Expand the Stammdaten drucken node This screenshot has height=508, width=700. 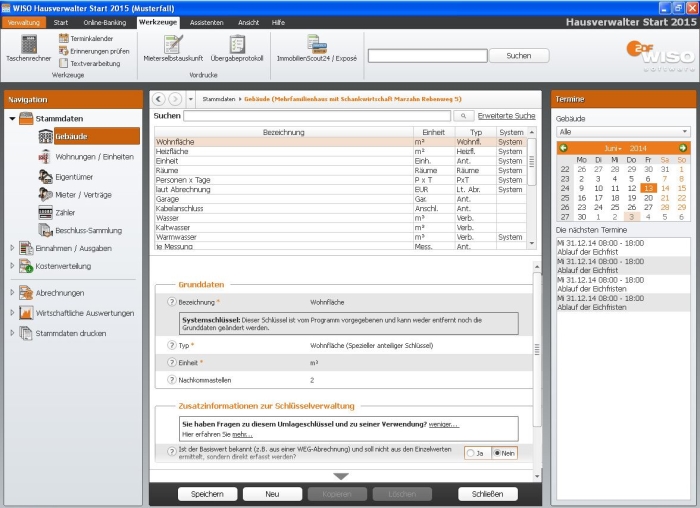pyautogui.click(x=12, y=333)
